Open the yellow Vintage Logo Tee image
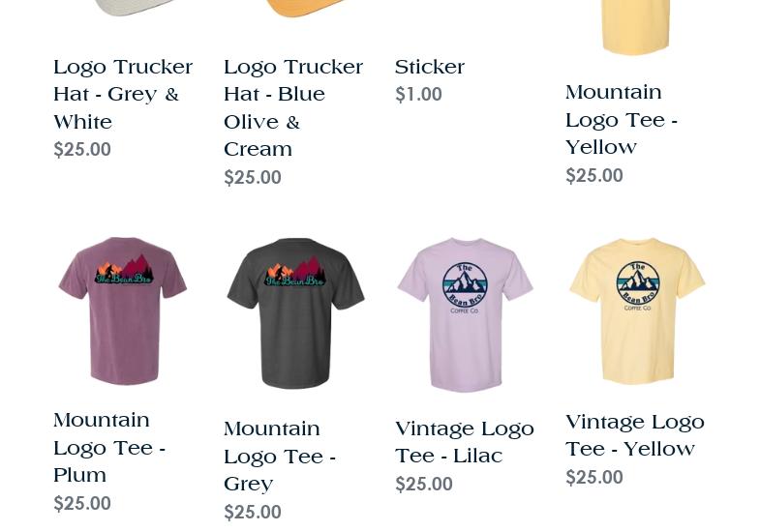The height and width of the screenshot is (532, 760). point(637,310)
